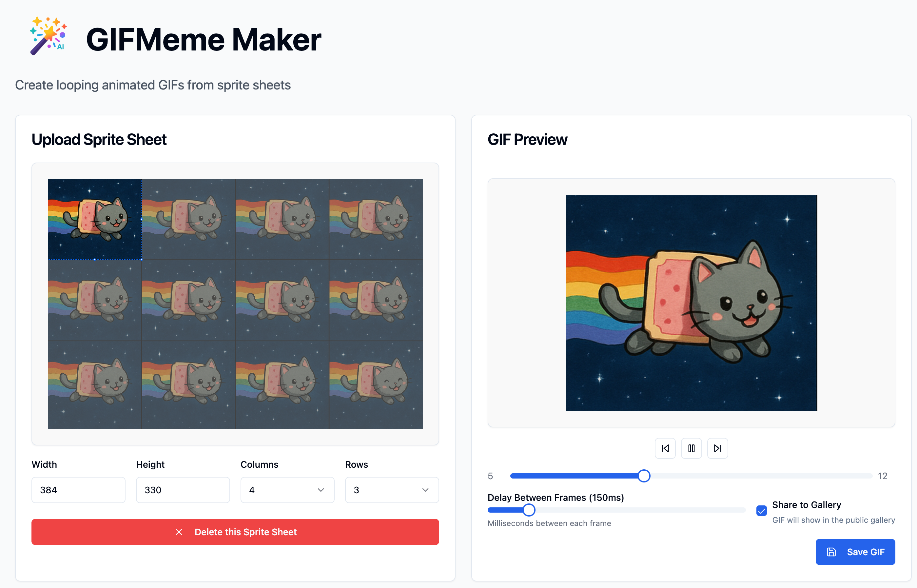Focus the Height input field
Image resolution: width=917 pixels, height=588 pixels.
(x=183, y=490)
